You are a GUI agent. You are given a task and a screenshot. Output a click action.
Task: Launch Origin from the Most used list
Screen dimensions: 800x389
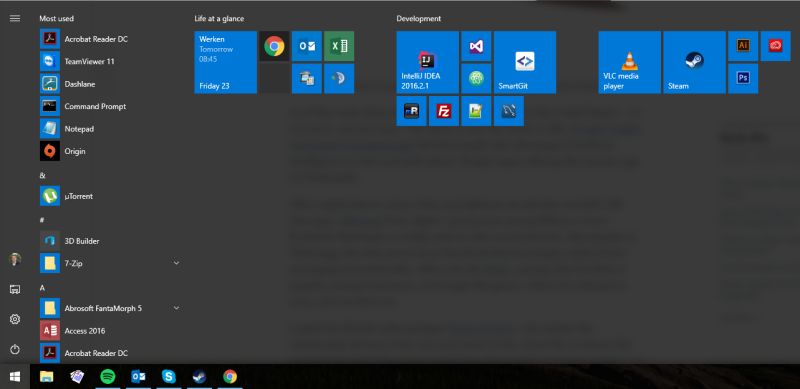(110, 151)
